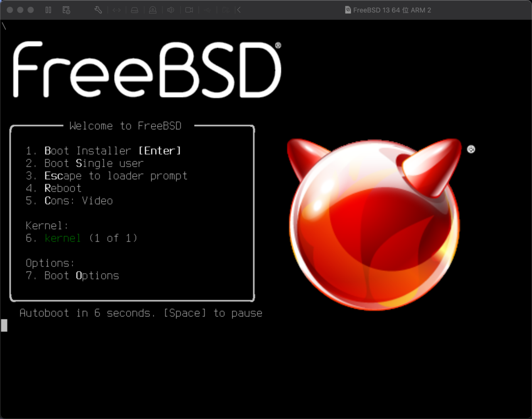Screen dimensions: 532x419
Task: Click the window title FreeBSD 13 64 位 ARM 2
Action: click(392, 10)
